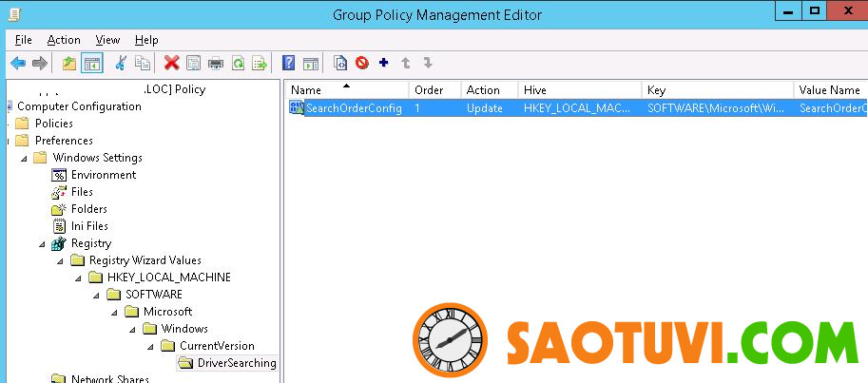
Task: Click the green Refresh icon
Action: [238, 64]
